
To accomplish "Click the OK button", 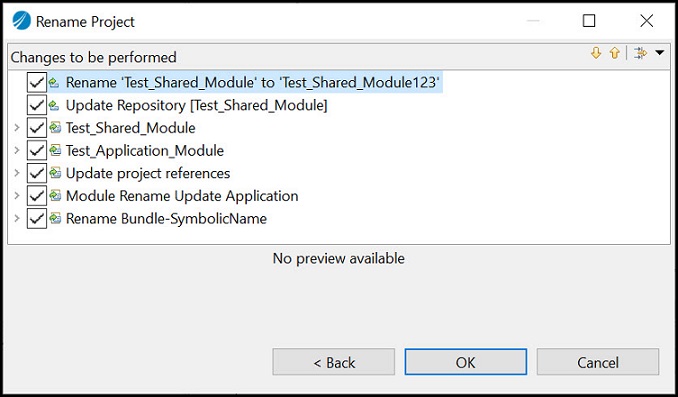I will (466, 362).
